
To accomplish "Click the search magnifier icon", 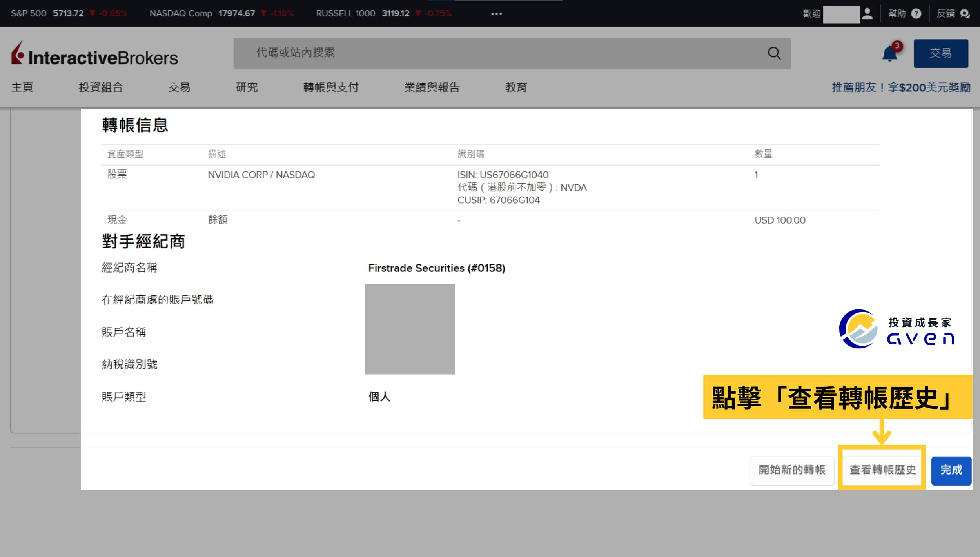I will coord(774,53).
